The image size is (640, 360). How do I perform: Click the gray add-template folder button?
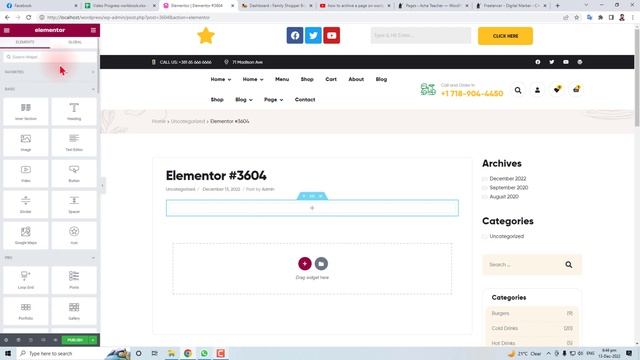click(321, 264)
